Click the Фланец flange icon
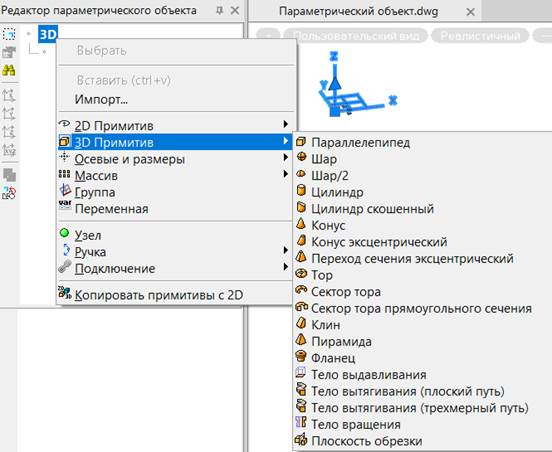The width and height of the screenshot is (552, 452). click(x=301, y=356)
